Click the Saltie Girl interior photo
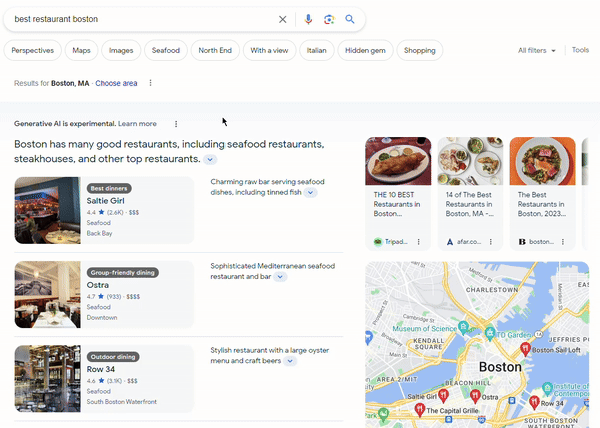This screenshot has height=428, width=600. tap(47, 210)
